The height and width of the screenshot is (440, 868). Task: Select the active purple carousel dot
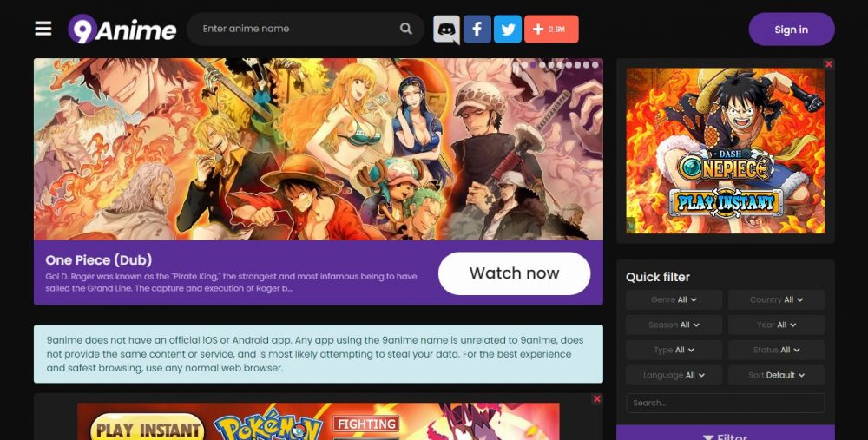click(x=533, y=65)
